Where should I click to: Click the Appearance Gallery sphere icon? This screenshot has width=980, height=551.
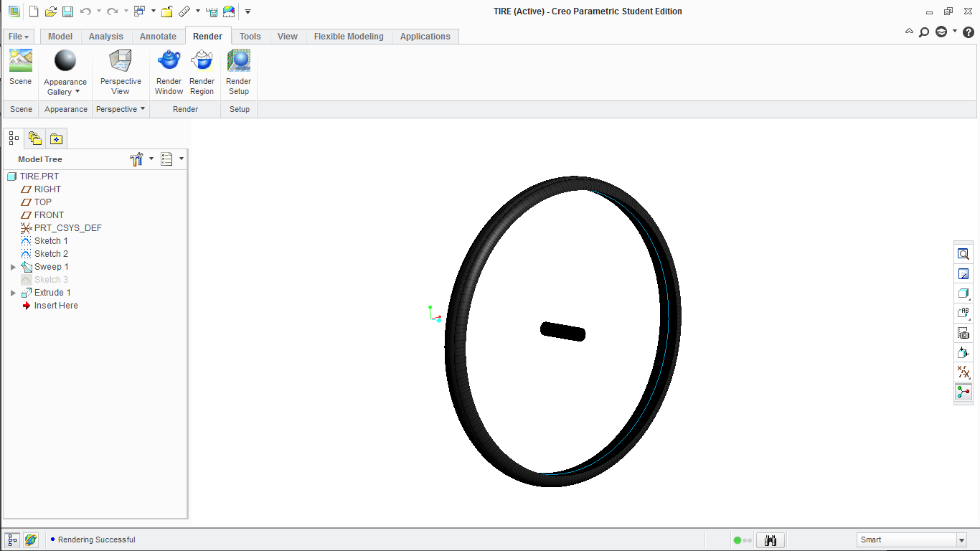65,61
